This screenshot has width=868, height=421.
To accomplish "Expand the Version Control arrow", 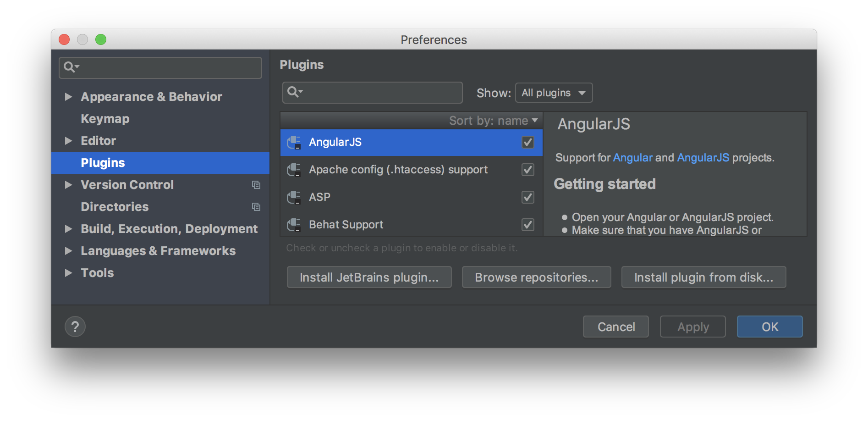I will coord(68,185).
